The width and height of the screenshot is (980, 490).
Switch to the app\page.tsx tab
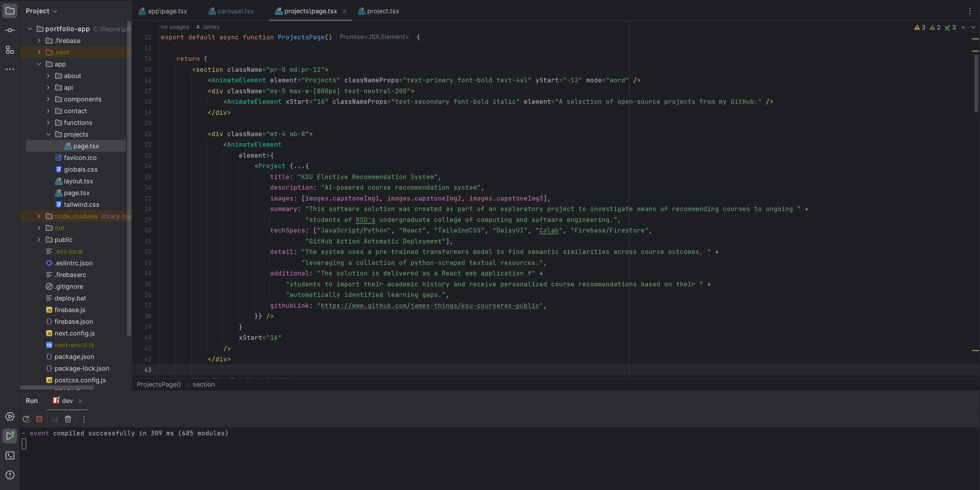tap(163, 11)
